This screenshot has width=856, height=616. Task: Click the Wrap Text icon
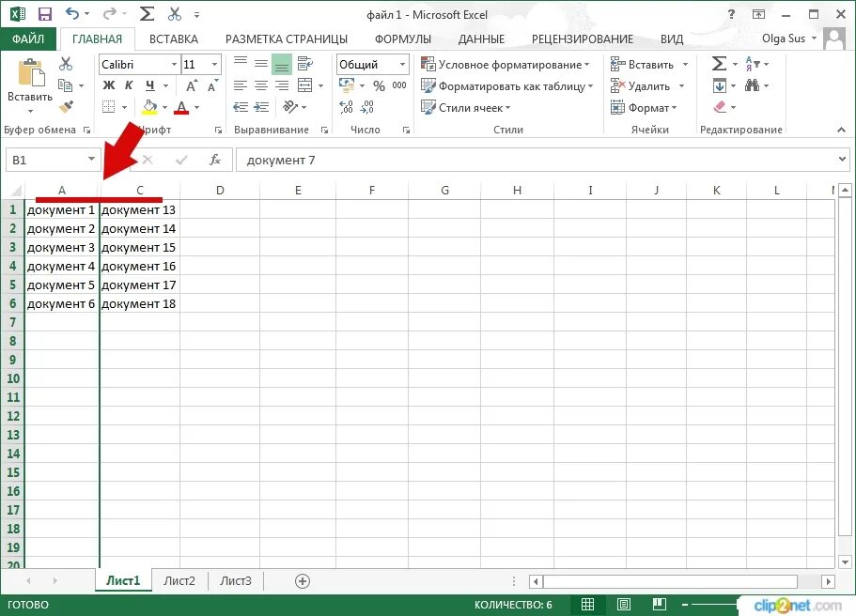coord(305,64)
